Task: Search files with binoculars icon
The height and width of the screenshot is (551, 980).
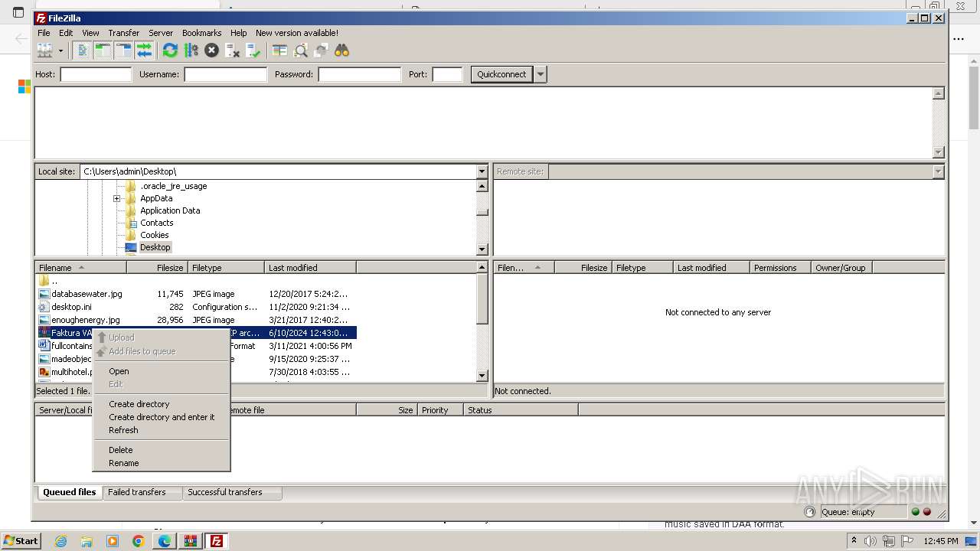Action: point(341,51)
